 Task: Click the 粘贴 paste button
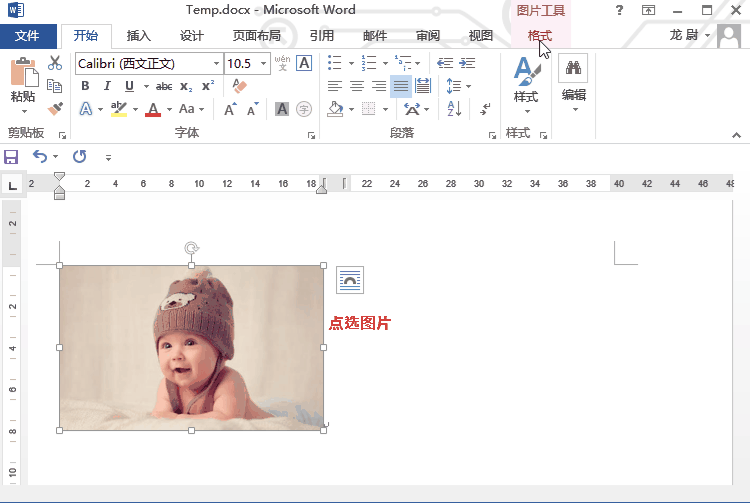click(23, 80)
